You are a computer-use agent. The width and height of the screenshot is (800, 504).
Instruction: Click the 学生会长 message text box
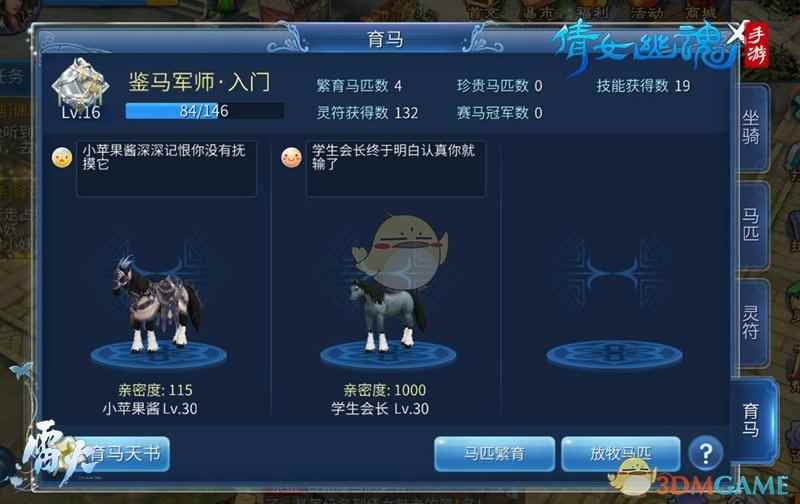pos(395,169)
